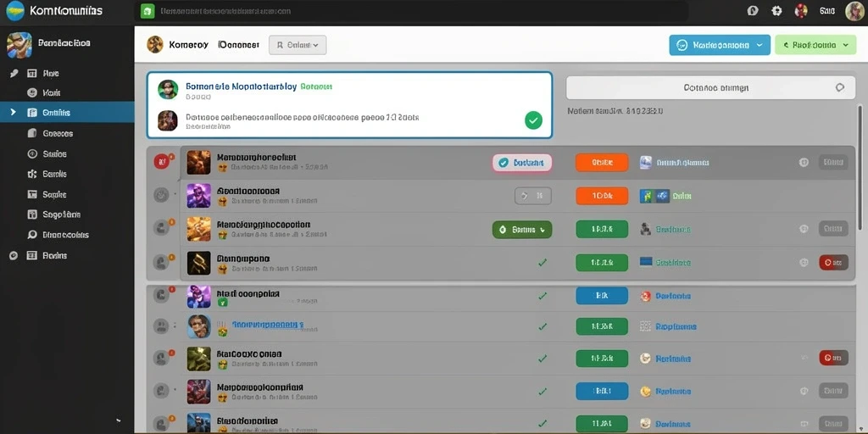This screenshot has width=868, height=434.
Task: Click the red status circle on the first list row
Action: tap(162, 162)
